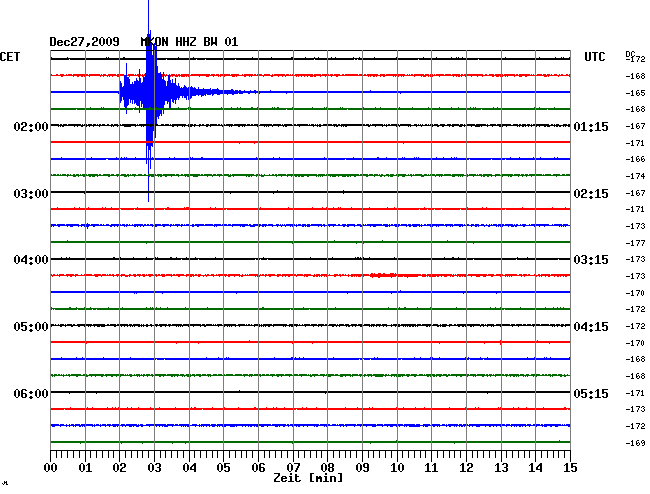Image resolution: width=650 pixels, height=494 pixels.
Task: Click the Zeit [min] axis title
Action: point(308,478)
